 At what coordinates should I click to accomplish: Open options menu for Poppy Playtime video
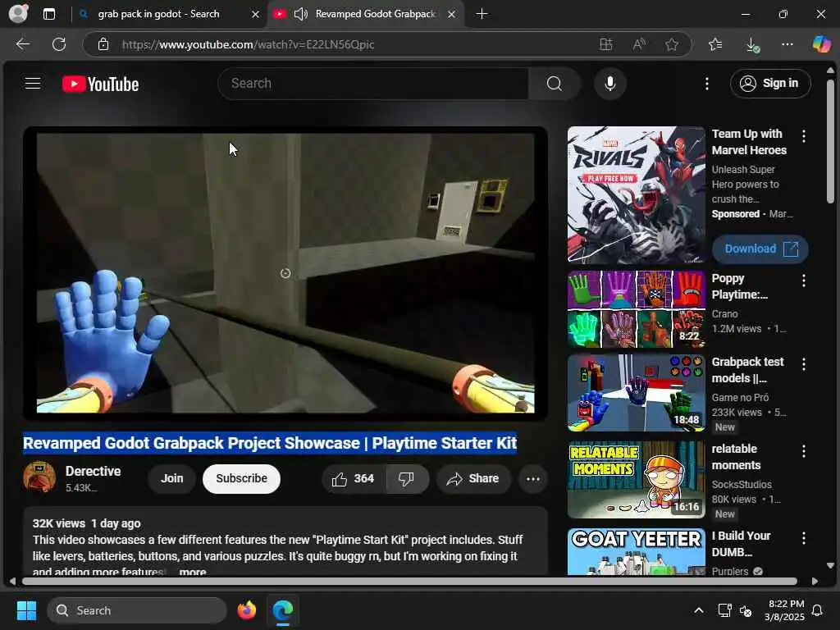pyautogui.click(x=804, y=281)
